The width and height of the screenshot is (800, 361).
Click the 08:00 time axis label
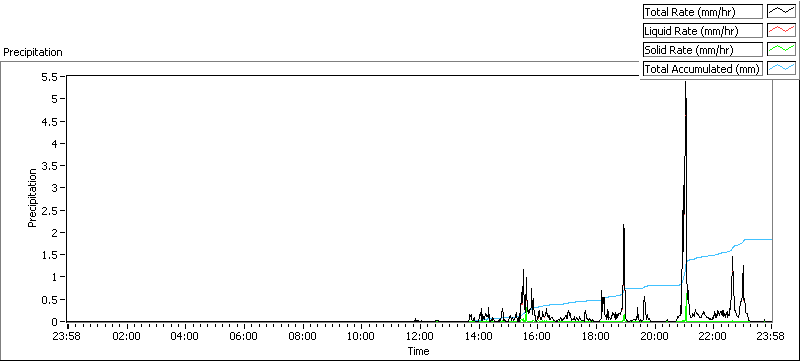tap(302, 336)
